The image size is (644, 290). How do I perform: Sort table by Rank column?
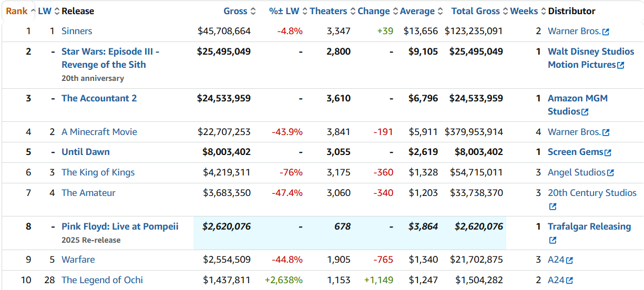[17, 11]
